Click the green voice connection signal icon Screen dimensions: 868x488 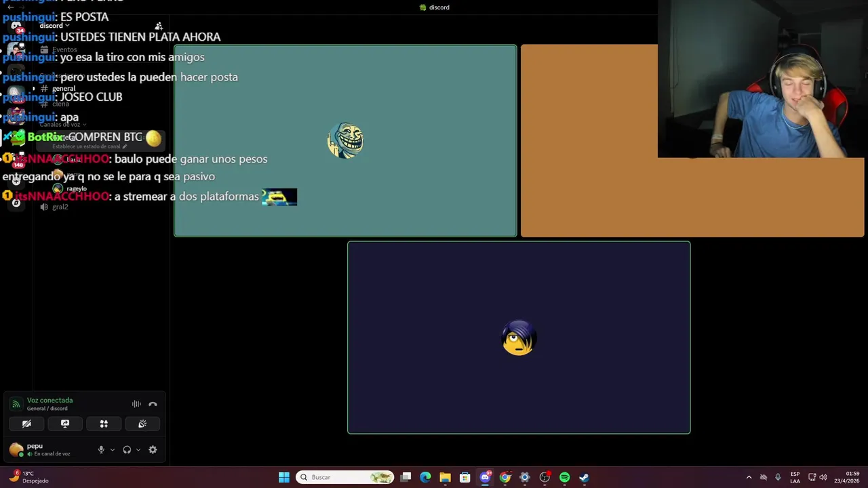(x=16, y=404)
